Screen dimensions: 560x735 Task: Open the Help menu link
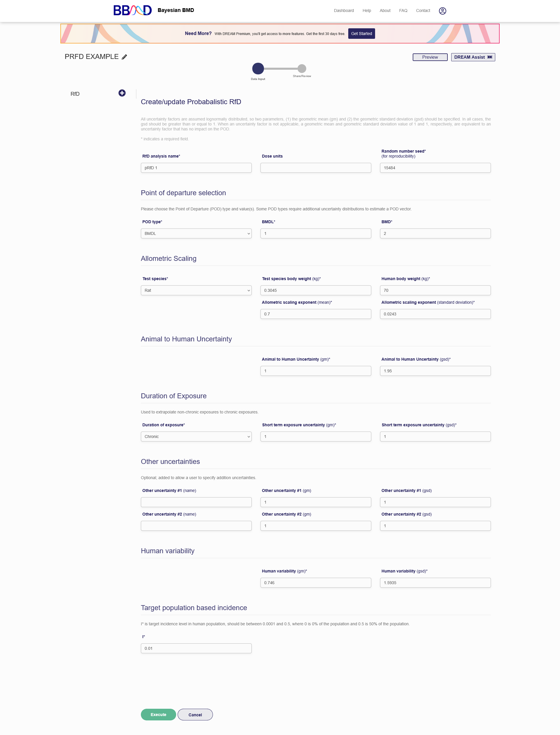point(367,11)
